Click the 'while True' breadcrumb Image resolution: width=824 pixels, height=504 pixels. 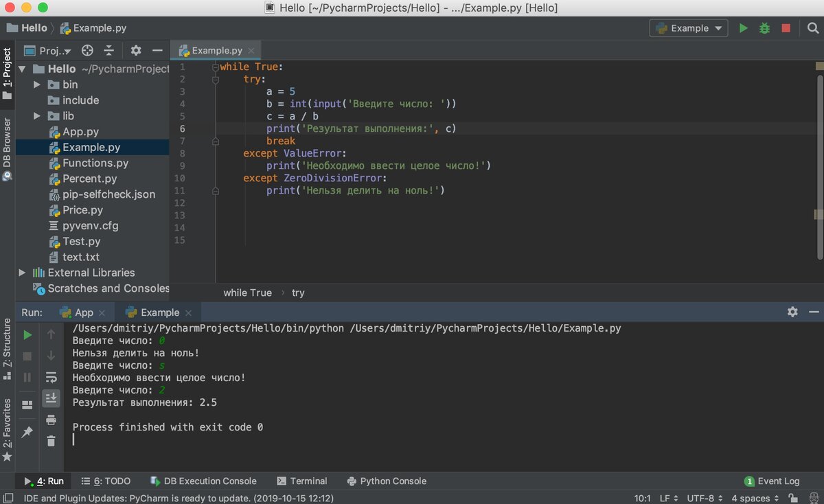pos(247,293)
